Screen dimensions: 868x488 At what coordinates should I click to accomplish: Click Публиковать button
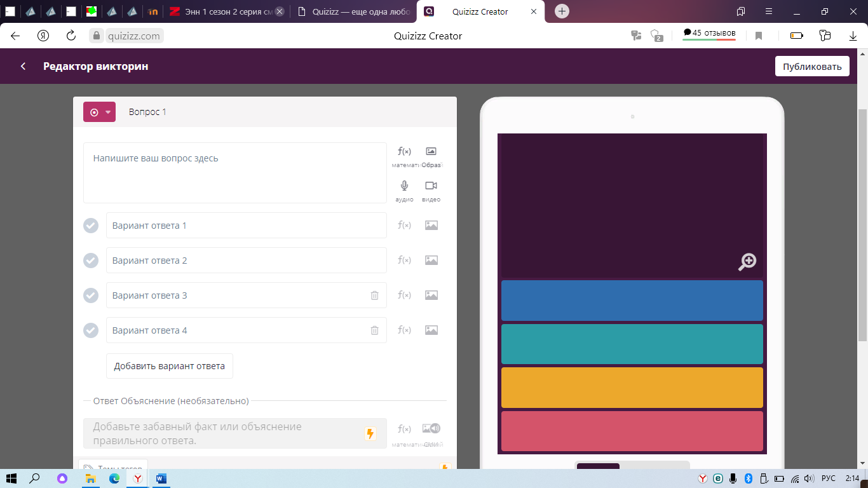(x=812, y=67)
